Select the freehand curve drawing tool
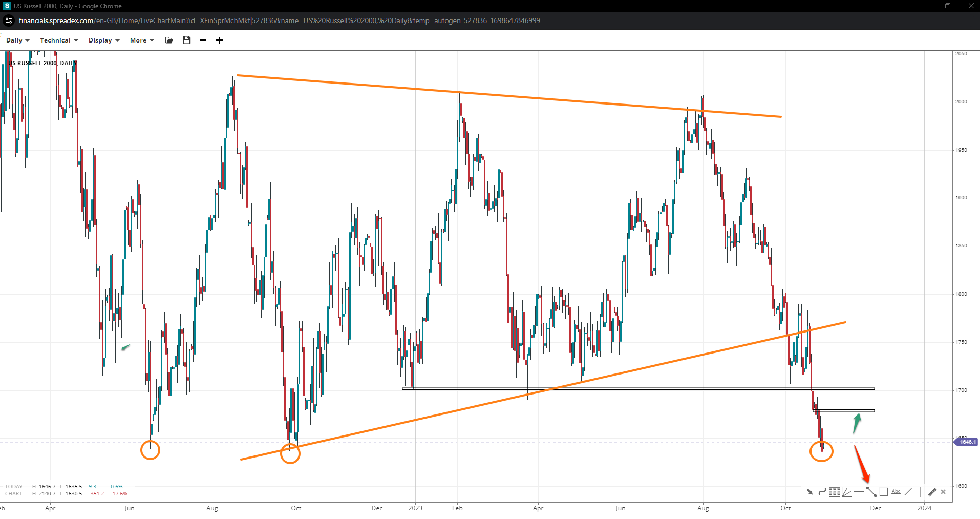 click(822, 492)
